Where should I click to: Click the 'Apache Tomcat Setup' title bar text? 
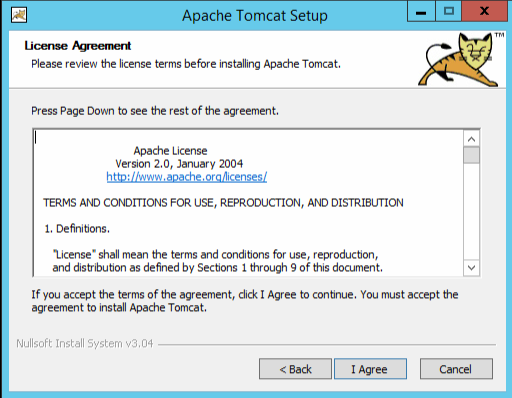pos(255,16)
